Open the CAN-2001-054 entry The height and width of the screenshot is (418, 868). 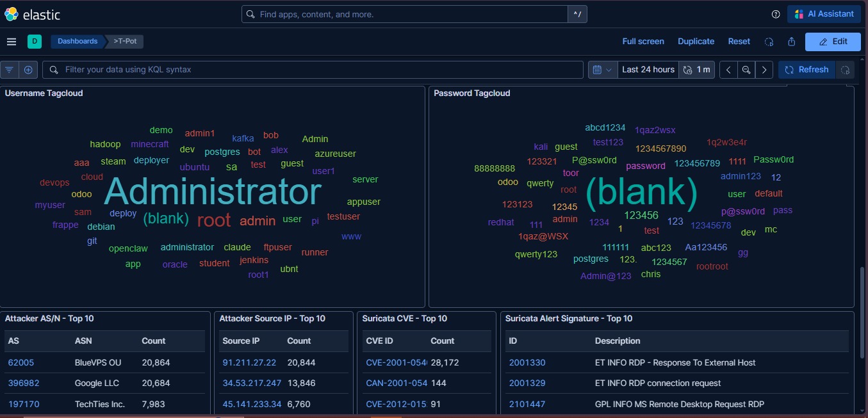coord(396,383)
